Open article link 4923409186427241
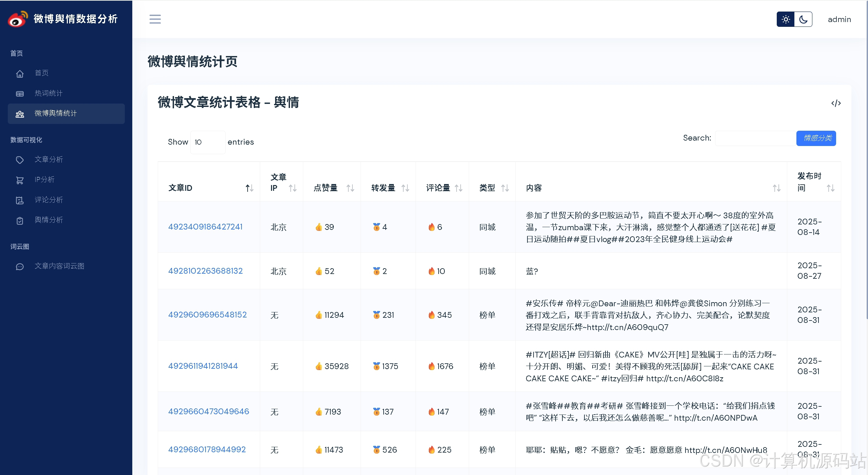The height and width of the screenshot is (475, 868). tap(205, 227)
